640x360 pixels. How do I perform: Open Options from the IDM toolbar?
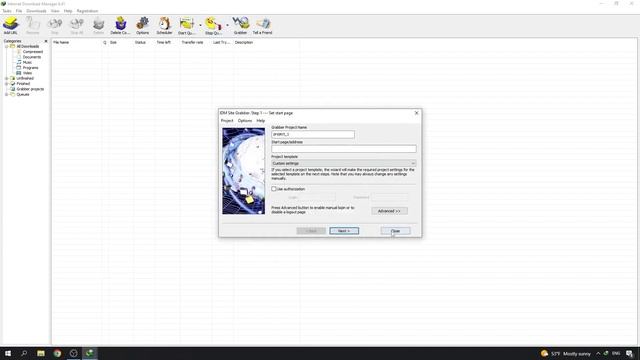tap(142, 26)
